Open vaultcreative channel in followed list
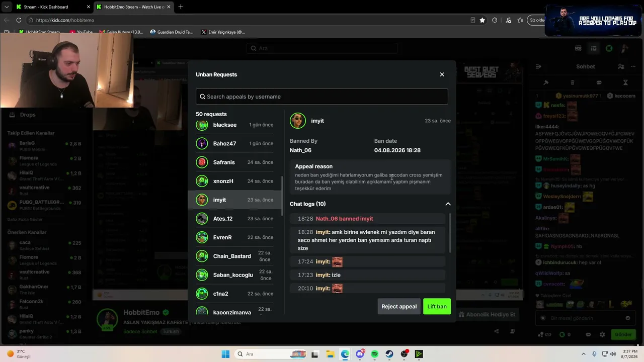Image resolution: width=644 pixels, height=362 pixels. 44,190
